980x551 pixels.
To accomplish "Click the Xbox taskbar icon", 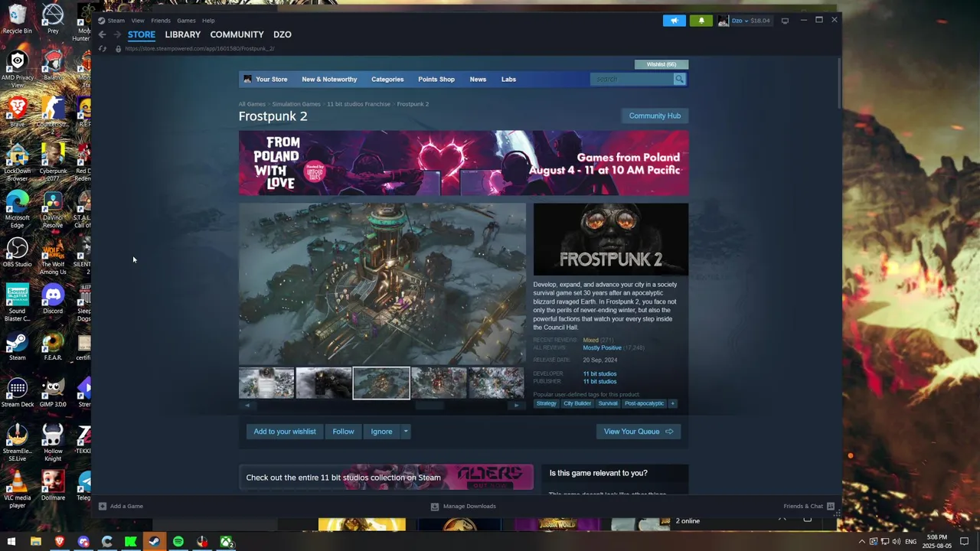I will 227,542.
